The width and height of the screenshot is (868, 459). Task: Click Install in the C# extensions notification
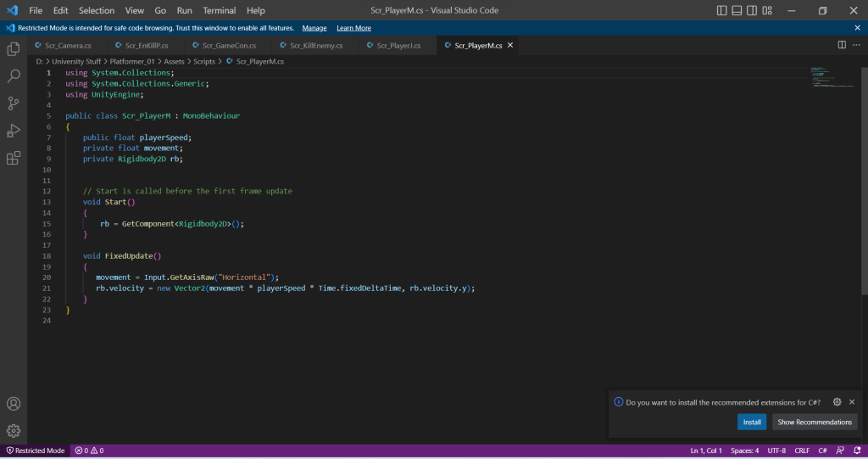[x=752, y=422]
